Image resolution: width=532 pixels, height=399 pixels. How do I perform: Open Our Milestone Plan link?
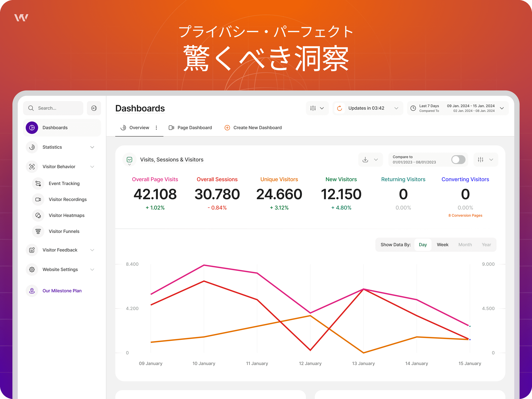coord(62,291)
